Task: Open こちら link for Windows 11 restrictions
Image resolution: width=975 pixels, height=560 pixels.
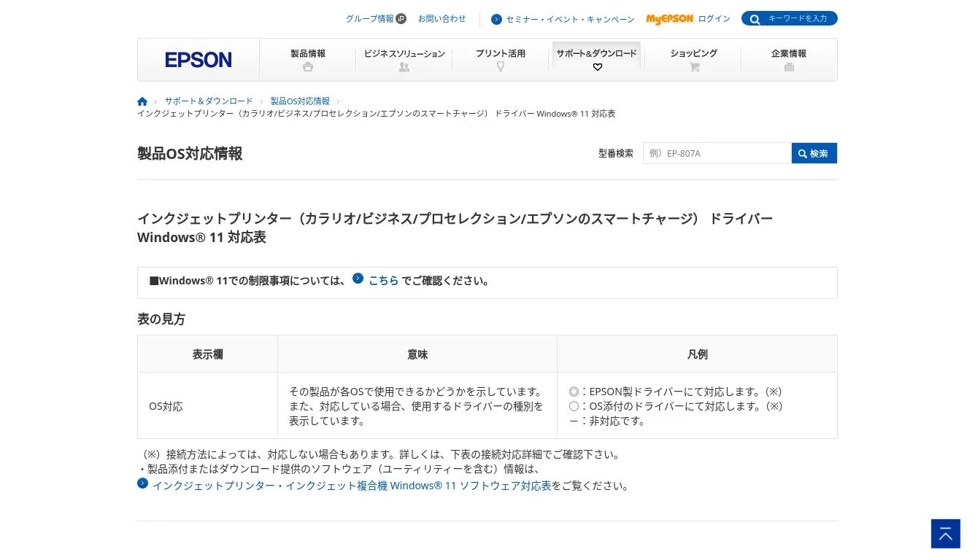Action: tap(383, 281)
